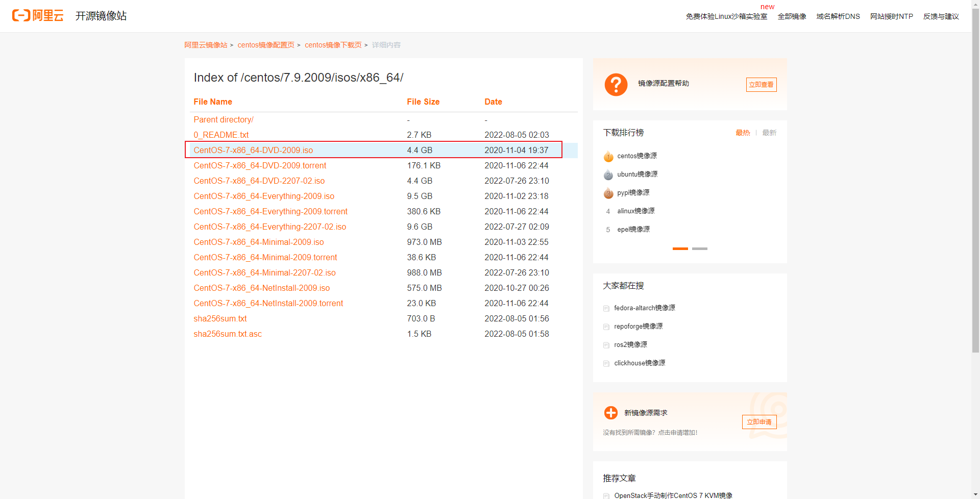
Task: Download CentOS-7-x86_64-NetInstall-2009.torrent
Action: [x=268, y=303]
